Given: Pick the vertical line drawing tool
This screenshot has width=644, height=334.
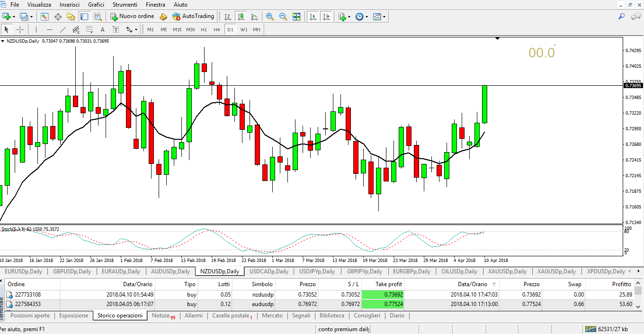Looking at the screenshot, I should point(36,29).
